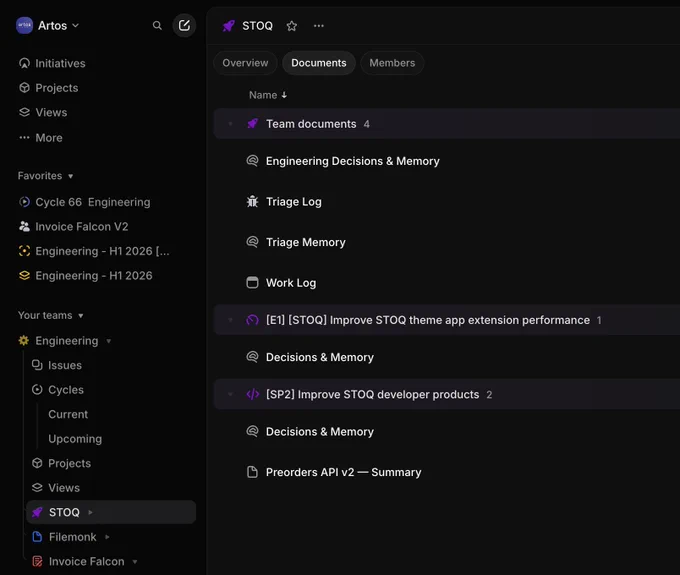680x575 pixels.
Task: Click the Engineering H1 2026 target icon
Action: 24,251
